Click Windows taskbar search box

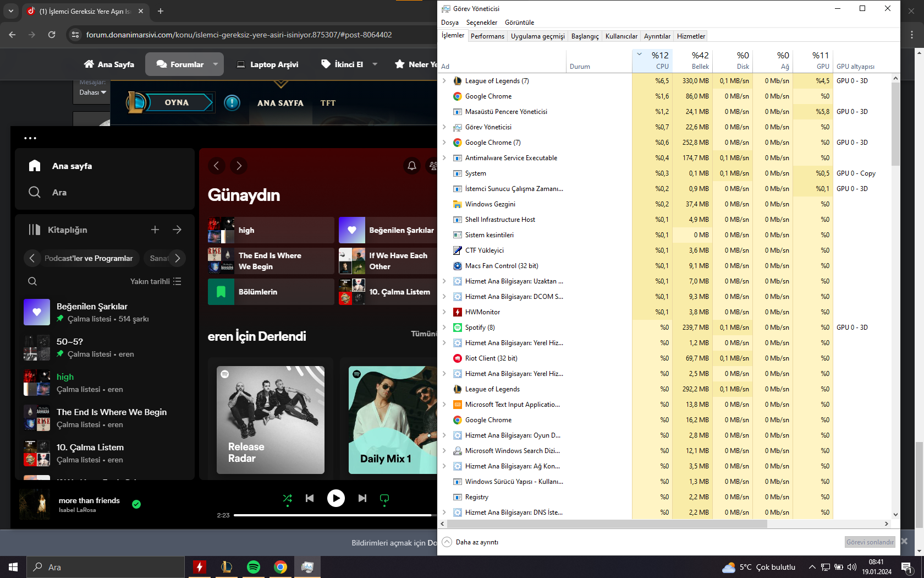[106, 567]
